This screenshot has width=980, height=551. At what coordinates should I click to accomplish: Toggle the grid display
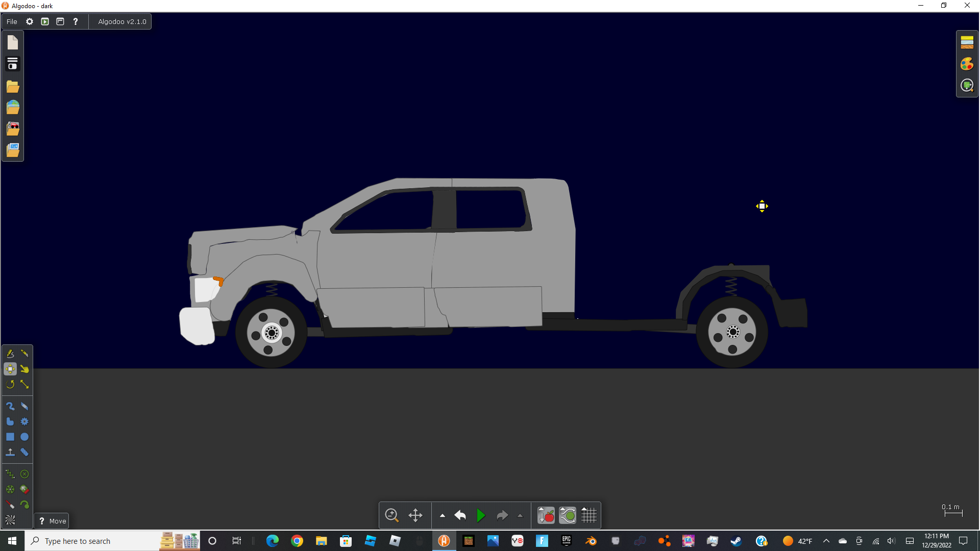click(x=589, y=516)
